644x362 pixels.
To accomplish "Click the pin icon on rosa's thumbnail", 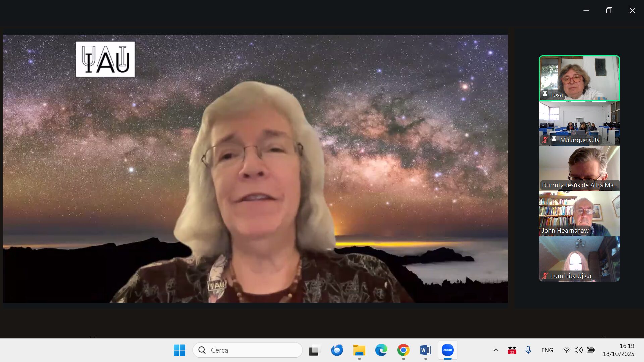I will 545,95.
